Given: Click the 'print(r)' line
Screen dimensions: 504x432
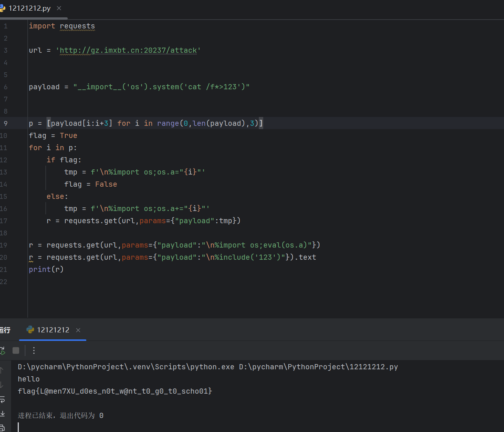Looking at the screenshot, I should pos(46,269).
